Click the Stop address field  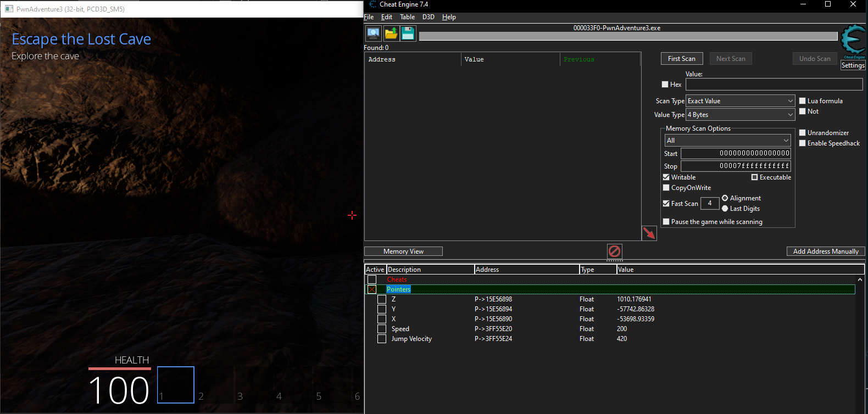coord(736,166)
